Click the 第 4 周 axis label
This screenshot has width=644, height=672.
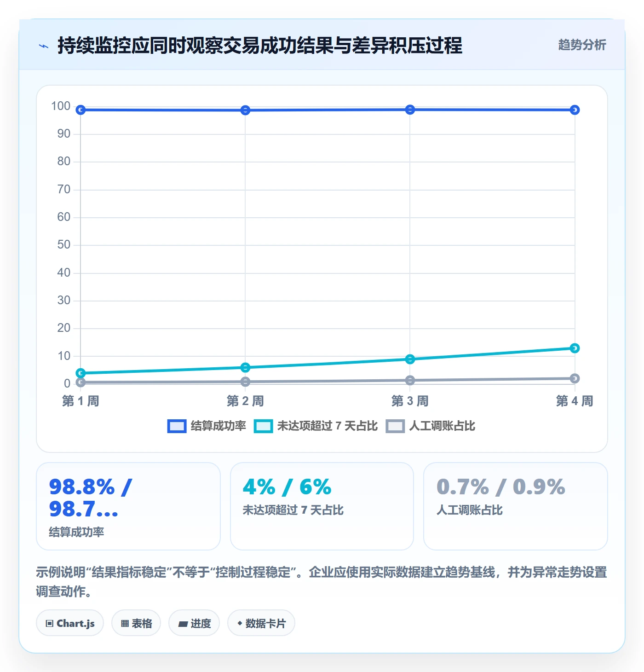575,401
